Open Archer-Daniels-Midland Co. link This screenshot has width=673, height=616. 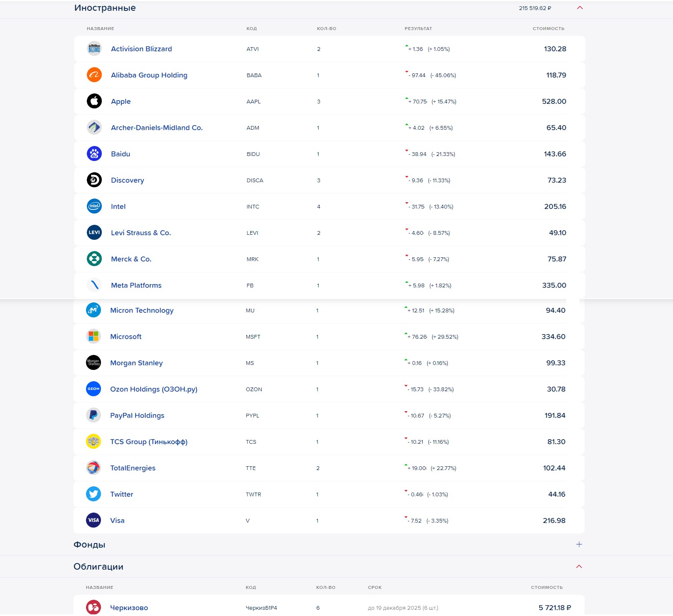coord(157,128)
